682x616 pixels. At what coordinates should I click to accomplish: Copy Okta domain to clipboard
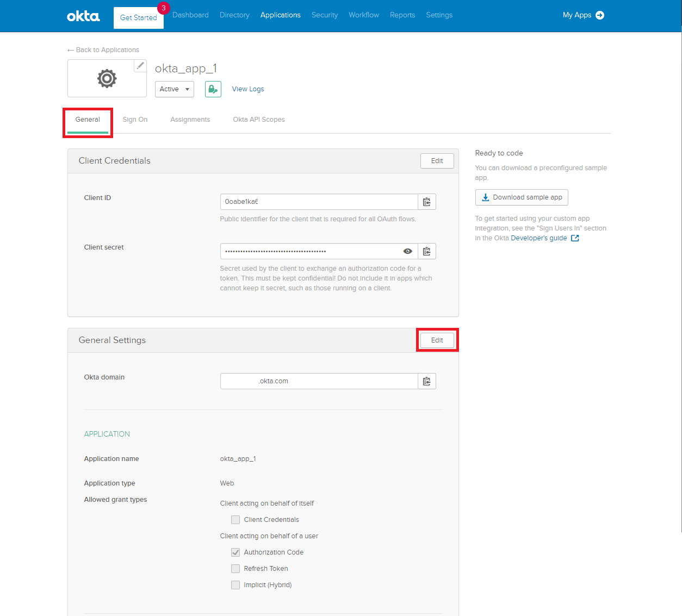[427, 381]
